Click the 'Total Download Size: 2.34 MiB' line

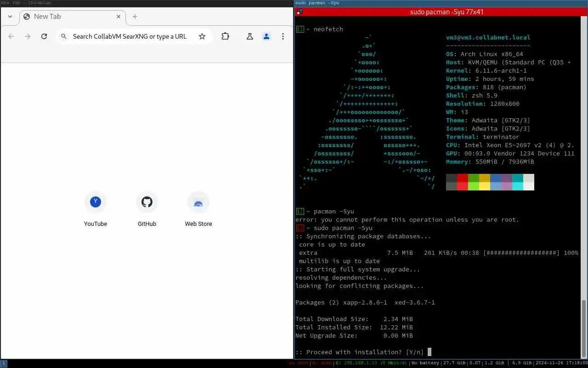pyautogui.click(x=354, y=319)
